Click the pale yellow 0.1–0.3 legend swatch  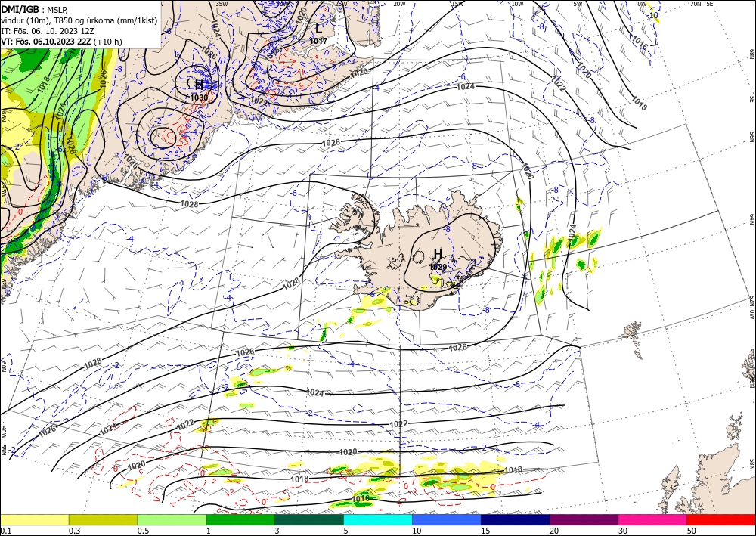coord(34,519)
